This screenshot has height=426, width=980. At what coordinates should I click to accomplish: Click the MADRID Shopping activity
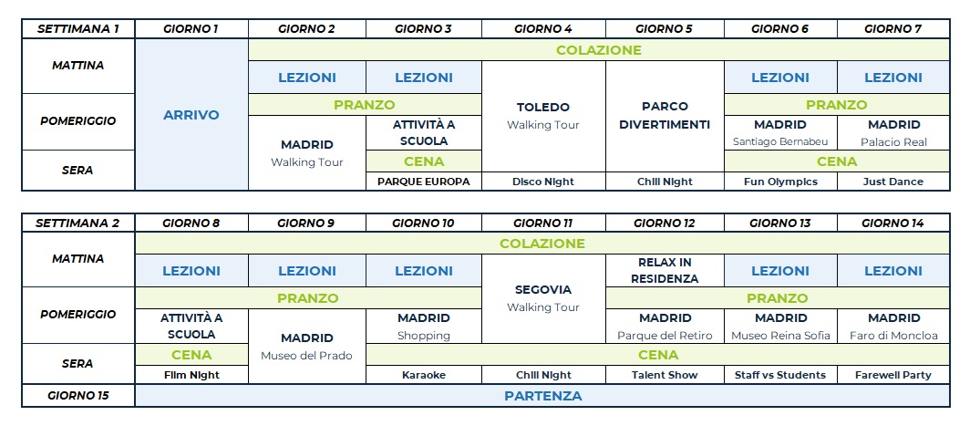[x=424, y=327]
